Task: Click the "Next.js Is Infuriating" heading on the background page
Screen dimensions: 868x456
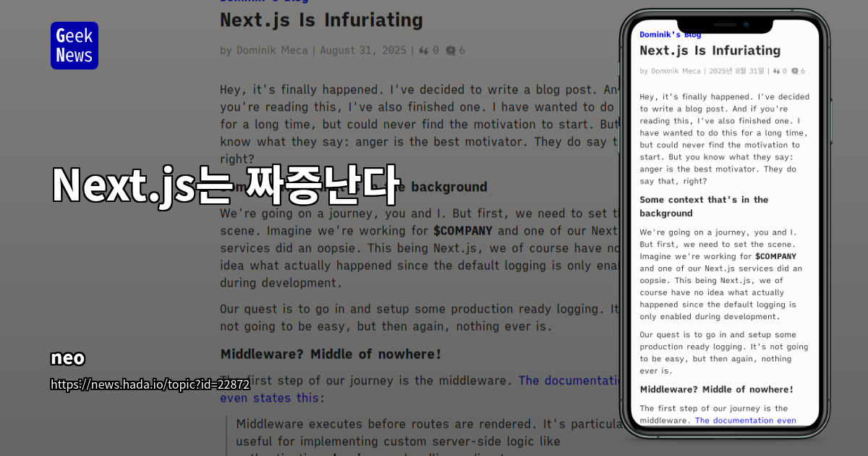Action: click(321, 20)
